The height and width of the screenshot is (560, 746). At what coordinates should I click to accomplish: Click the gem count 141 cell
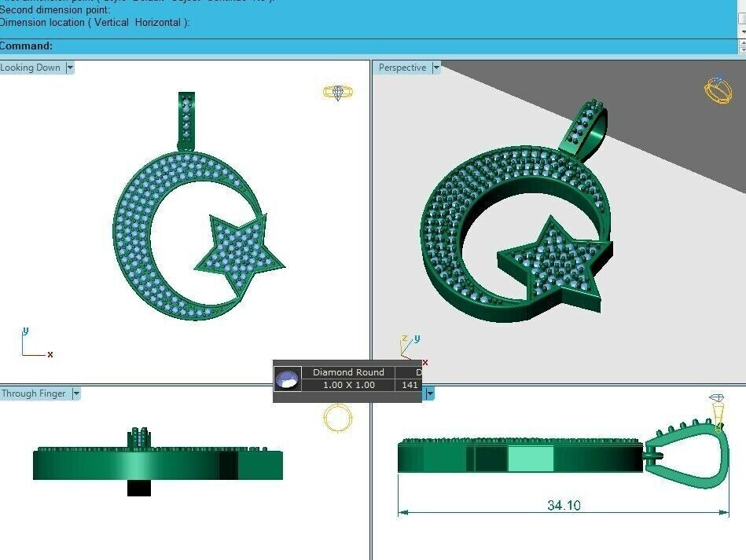tap(410, 385)
